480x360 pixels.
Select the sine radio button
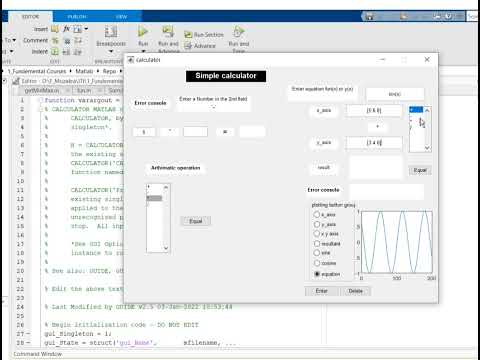pyautogui.click(x=317, y=253)
